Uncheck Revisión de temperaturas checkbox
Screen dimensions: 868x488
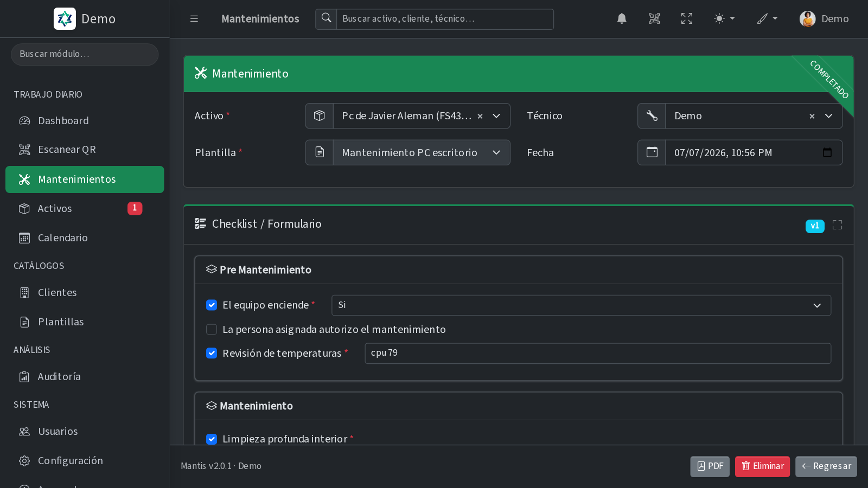pyautogui.click(x=212, y=353)
